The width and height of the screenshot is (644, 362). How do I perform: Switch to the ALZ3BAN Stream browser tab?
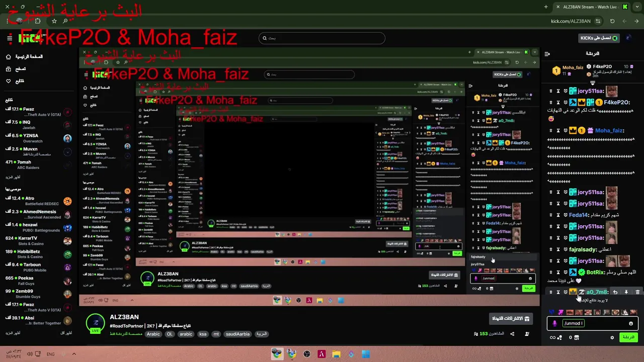(x=592, y=7)
